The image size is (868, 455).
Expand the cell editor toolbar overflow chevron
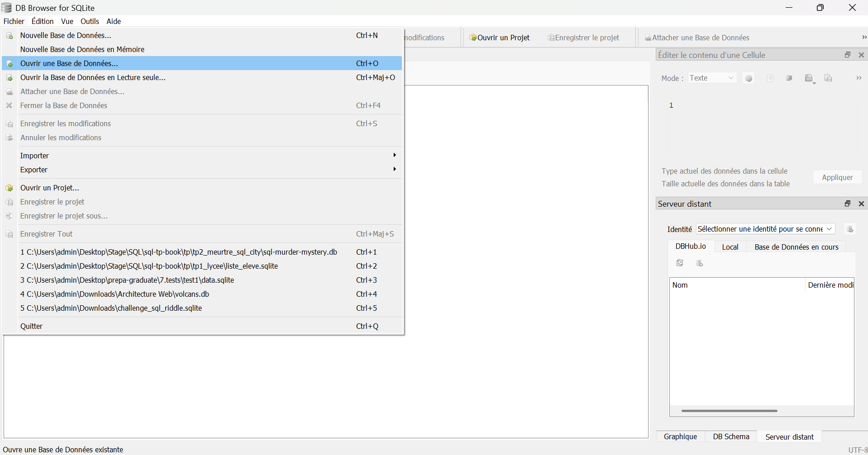tap(859, 78)
